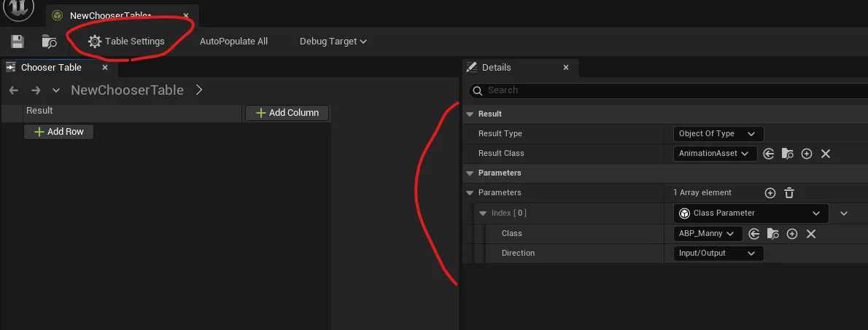This screenshot has width=868, height=330.
Task: Click Add Row button
Action: [58, 132]
